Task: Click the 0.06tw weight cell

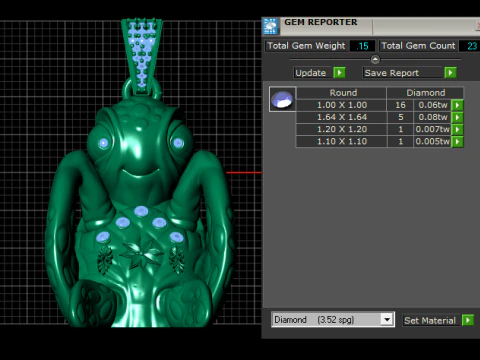Action: pos(433,105)
